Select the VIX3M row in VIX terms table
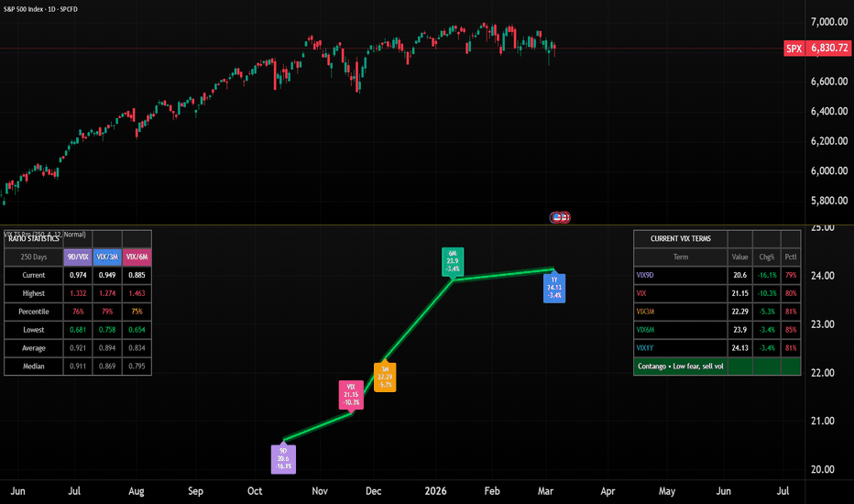The height and width of the screenshot is (504, 854). point(680,312)
